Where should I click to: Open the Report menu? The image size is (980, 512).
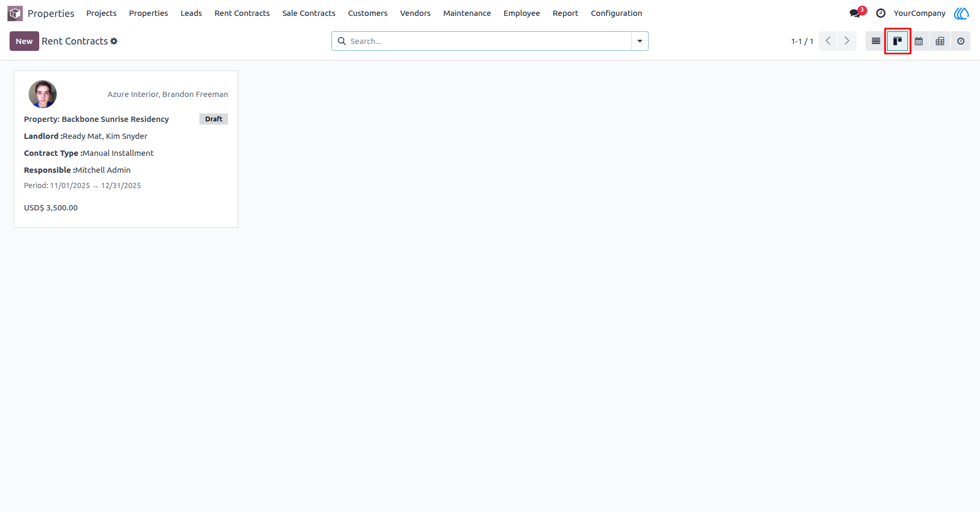565,13
